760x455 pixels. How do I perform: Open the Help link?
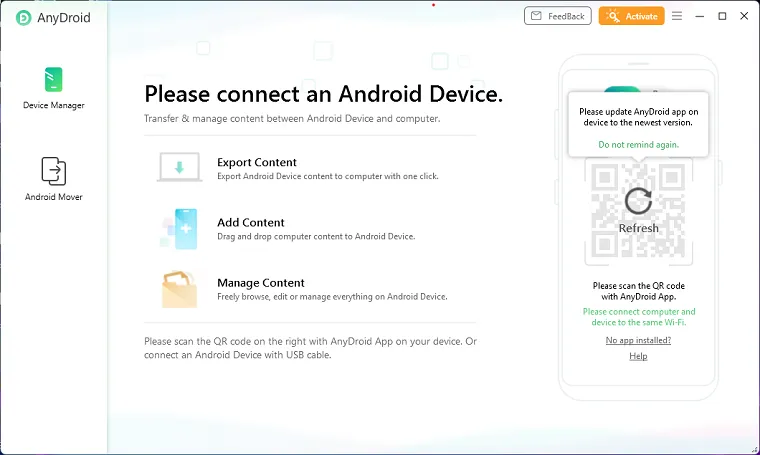click(x=638, y=356)
